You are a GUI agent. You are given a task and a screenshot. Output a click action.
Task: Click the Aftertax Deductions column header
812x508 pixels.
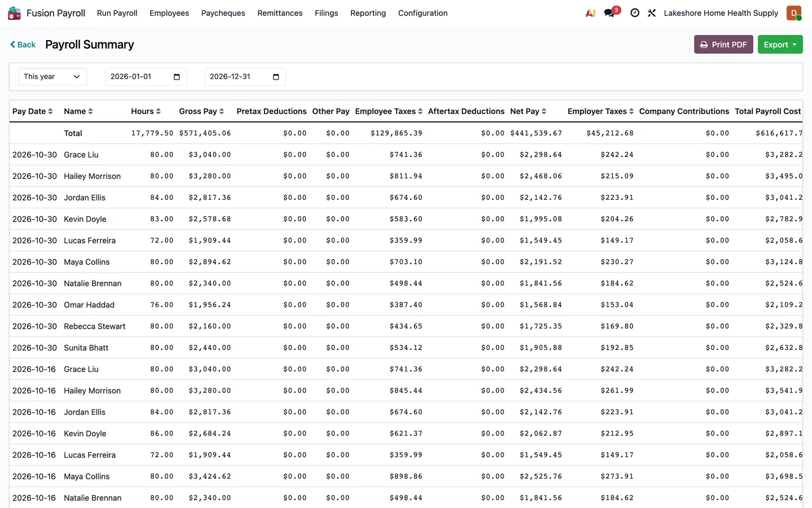pyautogui.click(x=466, y=111)
